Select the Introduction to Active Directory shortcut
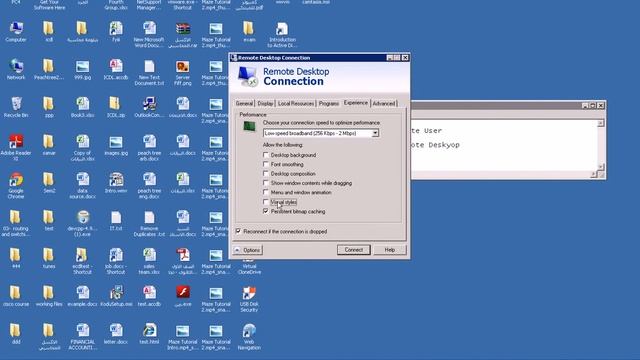The width and height of the screenshot is (640, 360). [x=282, y=35]
